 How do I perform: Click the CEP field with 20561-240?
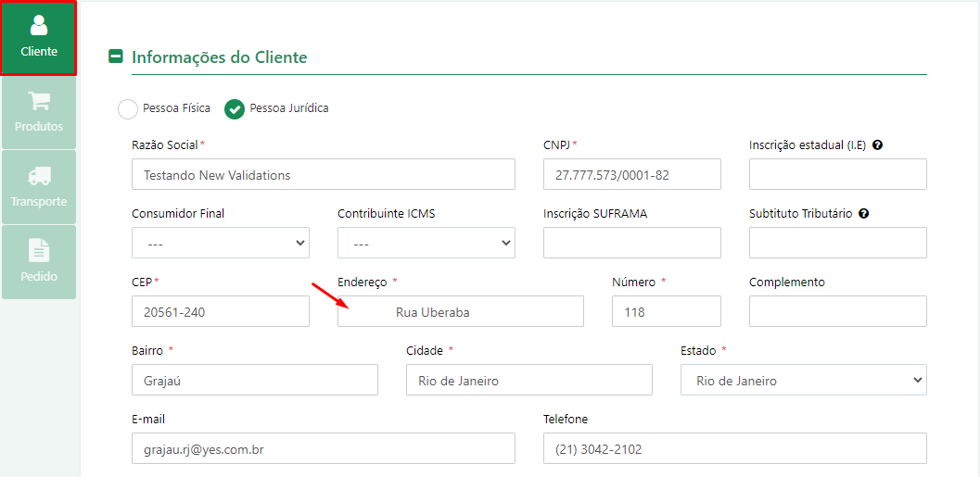tap(221, 311)
